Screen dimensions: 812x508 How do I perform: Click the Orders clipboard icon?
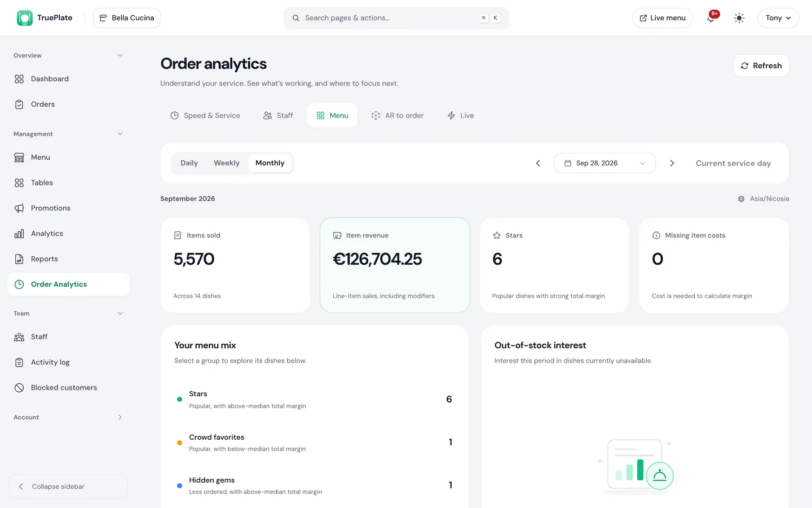click(x=19, y=104)
